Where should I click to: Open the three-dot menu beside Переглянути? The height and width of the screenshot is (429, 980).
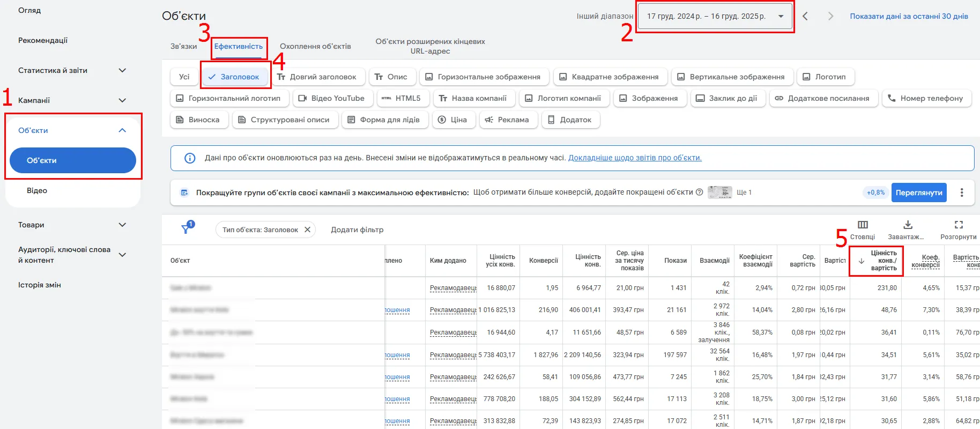coord(962,193)
